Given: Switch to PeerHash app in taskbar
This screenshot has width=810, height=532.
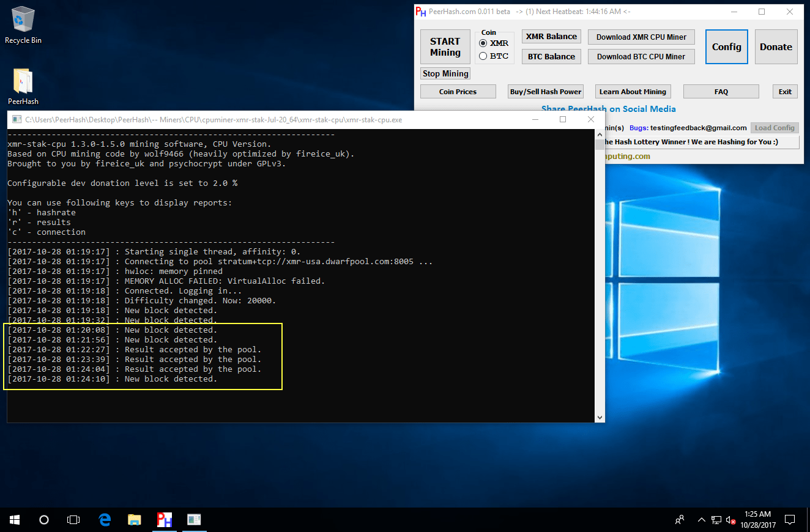Looking at the screenshot, I should (165, 520).
